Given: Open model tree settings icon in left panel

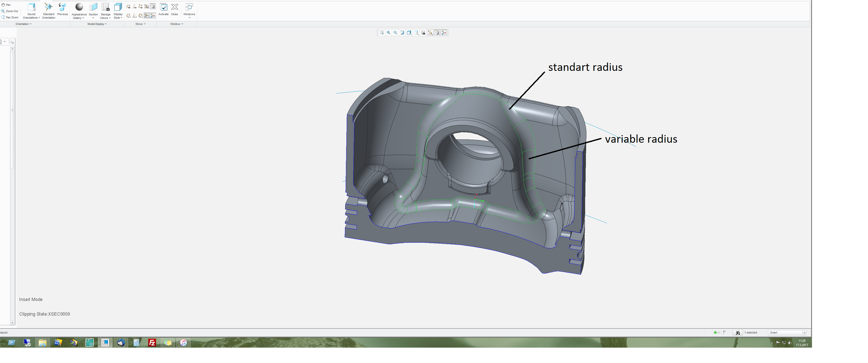Looking at the screenshot, I should (x=11, y=42).
